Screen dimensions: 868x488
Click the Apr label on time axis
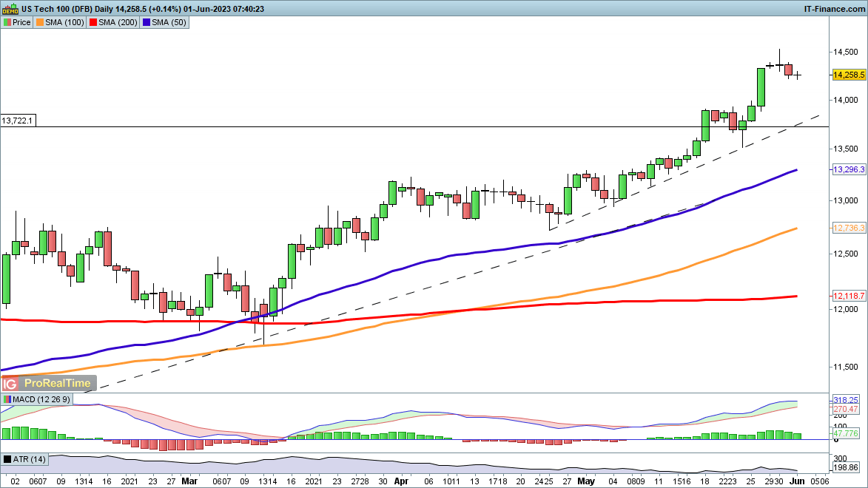pyautogui.click(x=401, y=481)
